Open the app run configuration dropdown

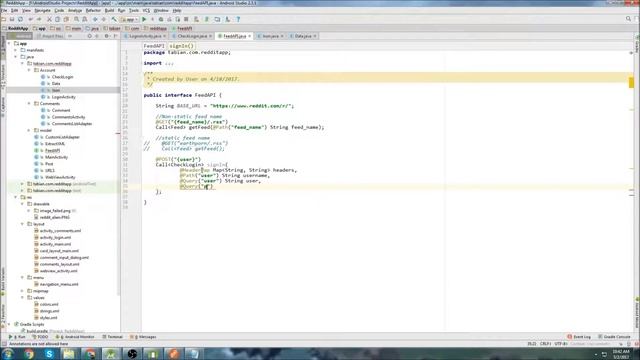(x=129, y=19)
